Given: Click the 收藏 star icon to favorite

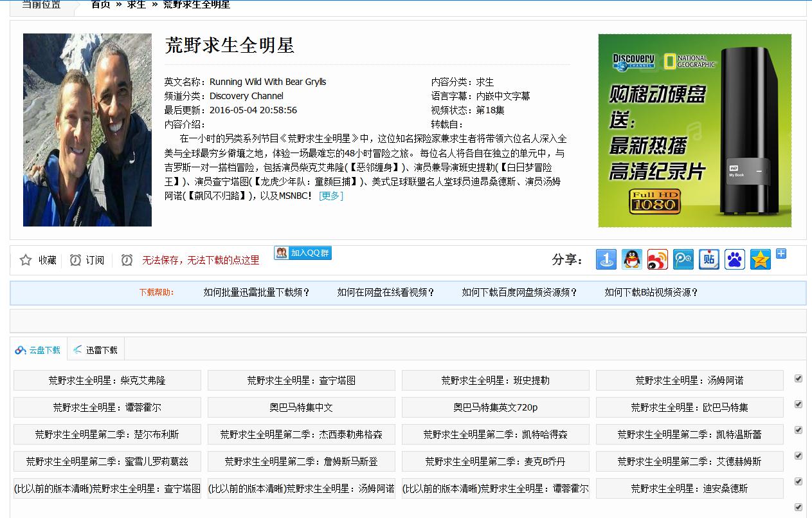Looking at the screenshot, I should tap(26, 259).
